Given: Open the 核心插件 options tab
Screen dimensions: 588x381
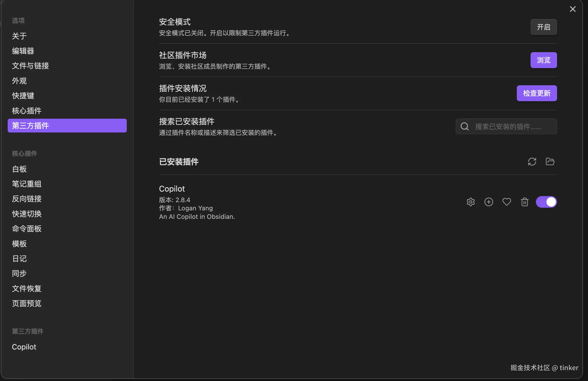Looking at the screenshot, I should click(27, 111).
